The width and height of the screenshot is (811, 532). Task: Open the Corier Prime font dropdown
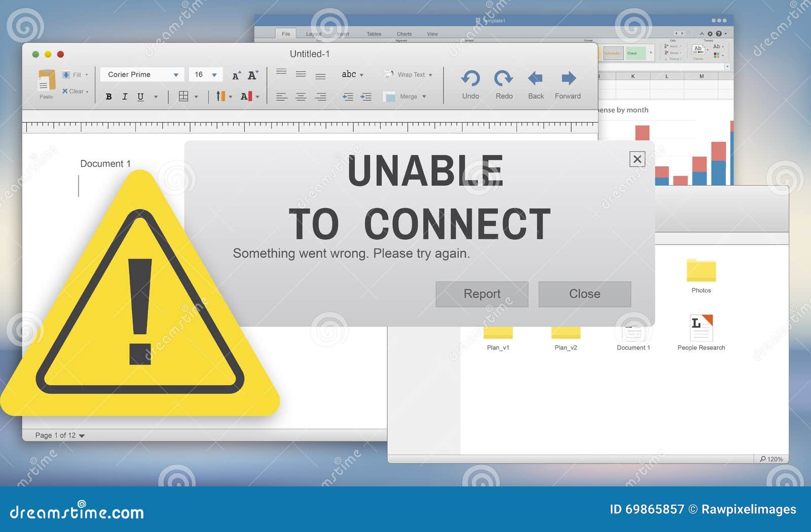pos(141,74)
